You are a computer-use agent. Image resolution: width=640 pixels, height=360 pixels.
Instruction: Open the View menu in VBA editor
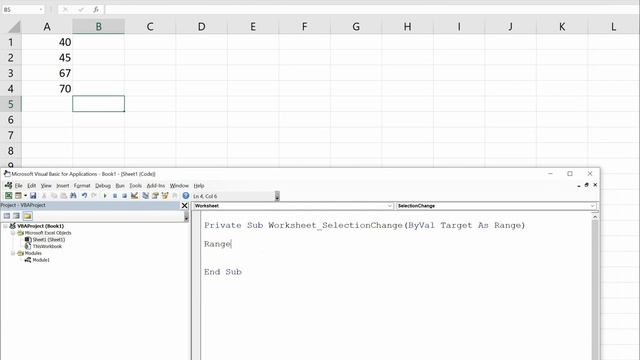[x=46, y=186]
